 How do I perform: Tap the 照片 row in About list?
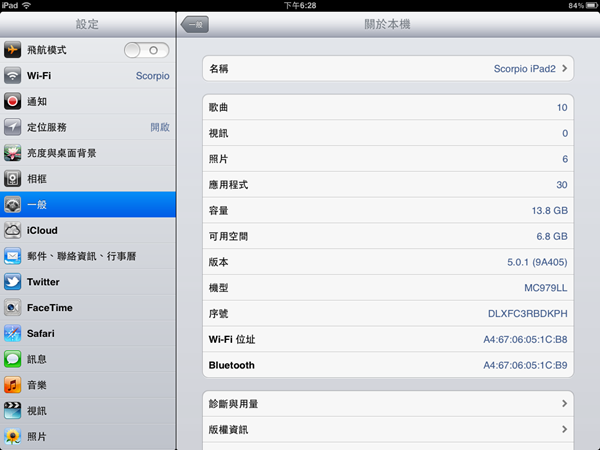(388, 159)
